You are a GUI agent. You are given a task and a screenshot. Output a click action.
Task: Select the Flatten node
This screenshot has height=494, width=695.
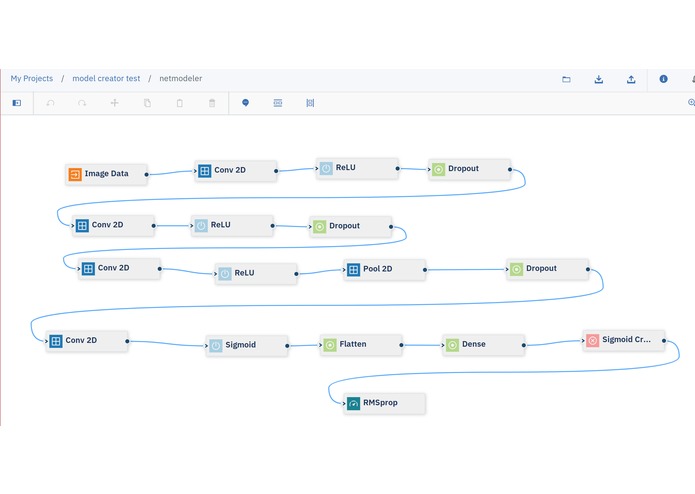tap(361, 345)
